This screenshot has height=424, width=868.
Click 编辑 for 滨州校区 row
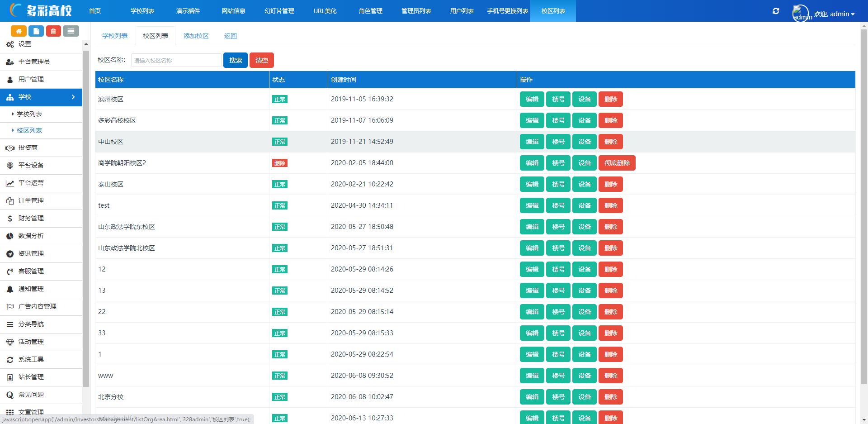point(532,99)
